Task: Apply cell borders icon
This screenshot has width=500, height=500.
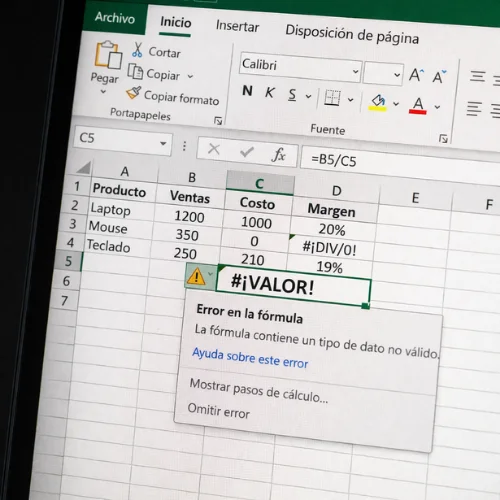Action: click(x=332, y=98)
